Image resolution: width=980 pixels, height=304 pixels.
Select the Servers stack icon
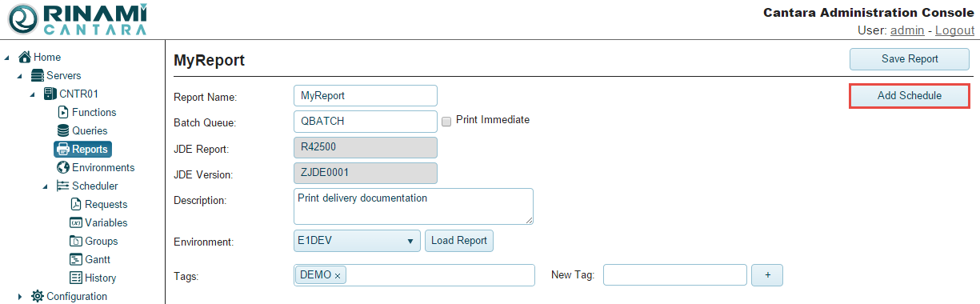coord(38,75)
